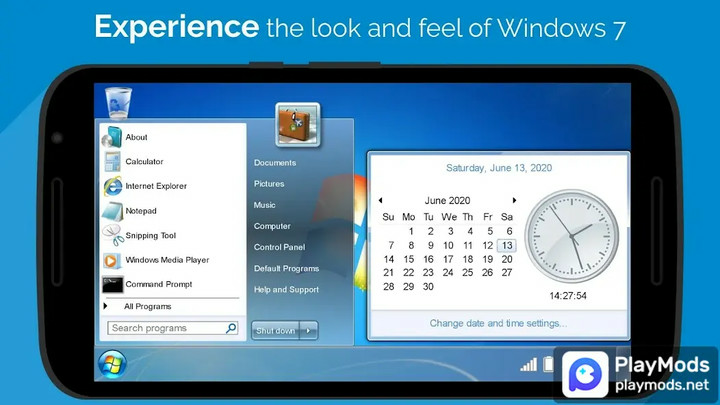Click the battery tray icon

548,364
